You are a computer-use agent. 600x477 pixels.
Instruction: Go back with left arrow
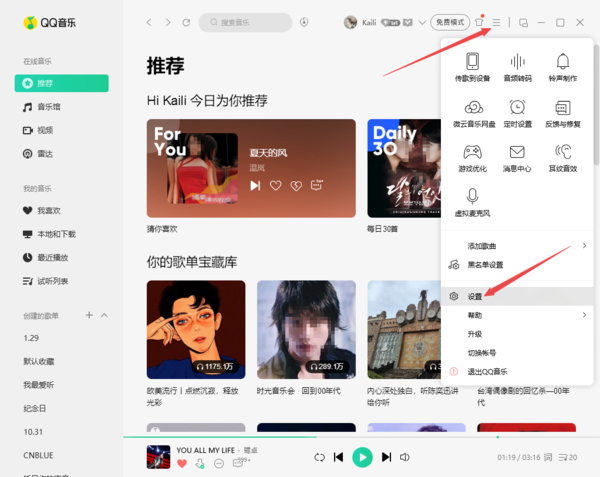click(149, 23)
